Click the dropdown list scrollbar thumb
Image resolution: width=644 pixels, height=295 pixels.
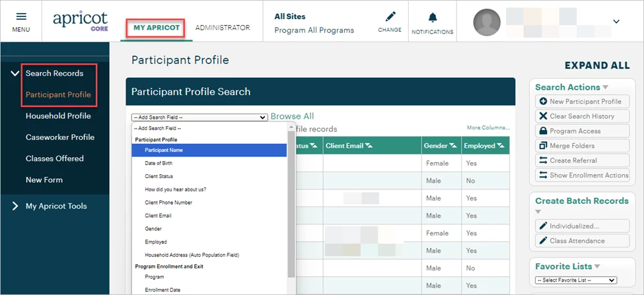coord(291,204)
